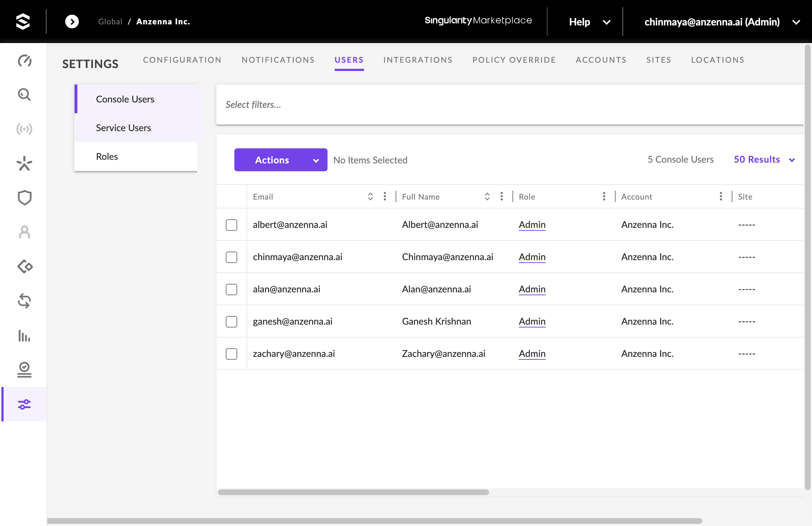Select the ganesh@anzenna.ai row checkbox

231,322
